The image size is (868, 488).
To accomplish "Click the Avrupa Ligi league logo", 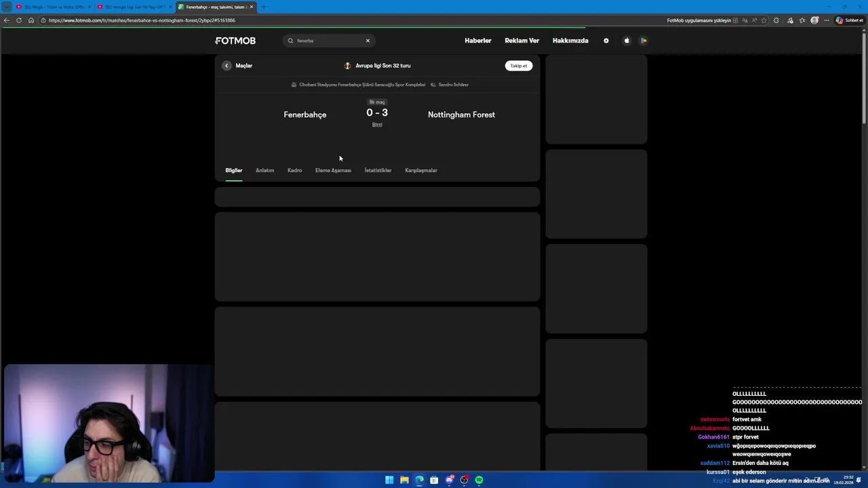I will click(x=347, y=66).
